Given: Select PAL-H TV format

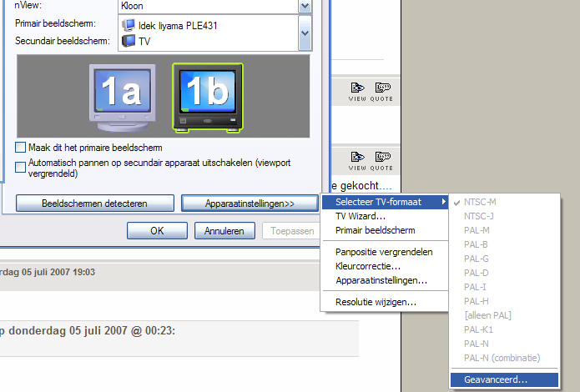Looking at the screenshot, I should click(505, 301).
